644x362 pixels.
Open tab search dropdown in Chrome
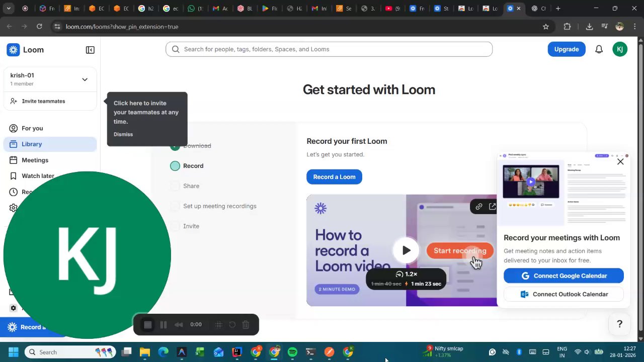coord(10,9)
